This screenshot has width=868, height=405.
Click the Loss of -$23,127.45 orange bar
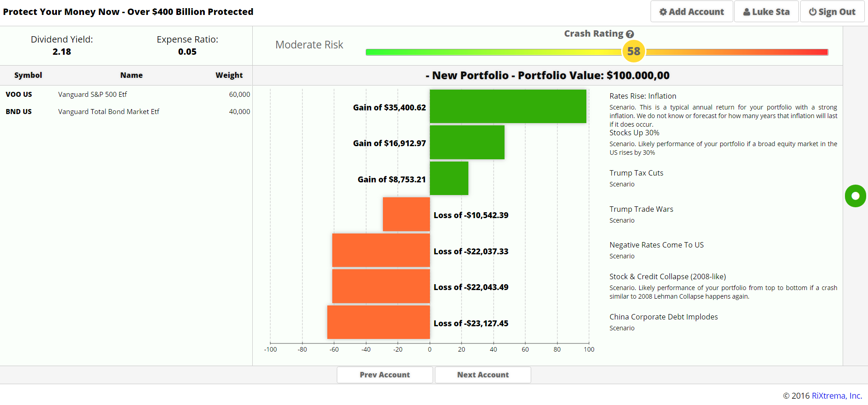point(378,322)
